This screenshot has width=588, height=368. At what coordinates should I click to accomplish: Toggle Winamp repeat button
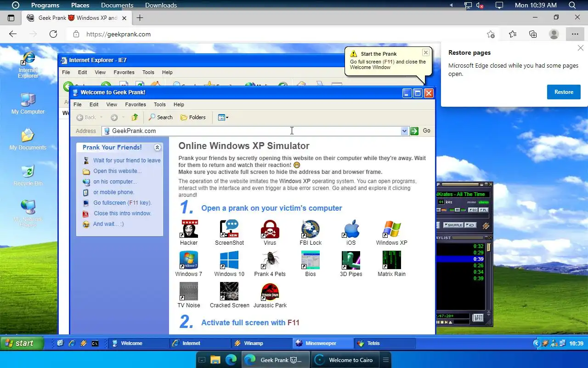pyautogui.click(x=470, y=225)
